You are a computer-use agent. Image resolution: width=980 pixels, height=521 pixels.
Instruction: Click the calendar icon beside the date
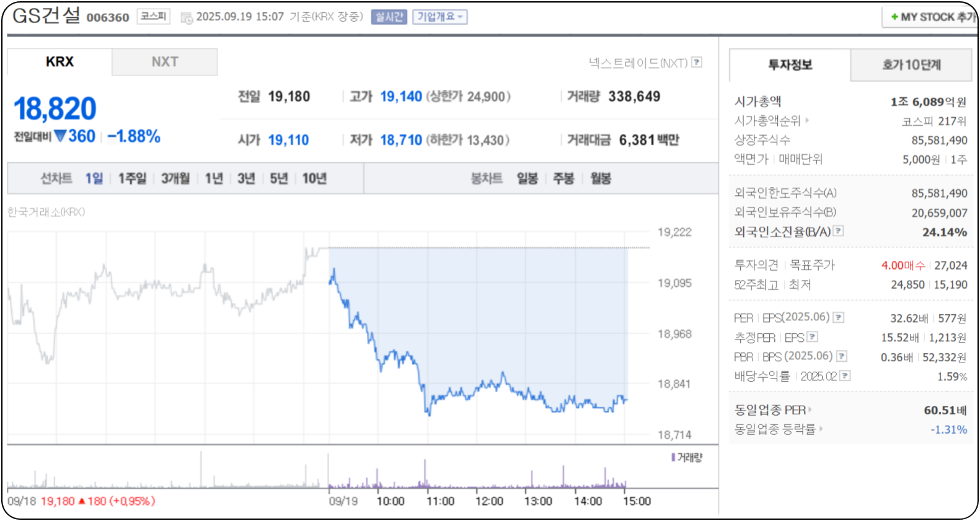pyautogui.click(x=187, y=18)
